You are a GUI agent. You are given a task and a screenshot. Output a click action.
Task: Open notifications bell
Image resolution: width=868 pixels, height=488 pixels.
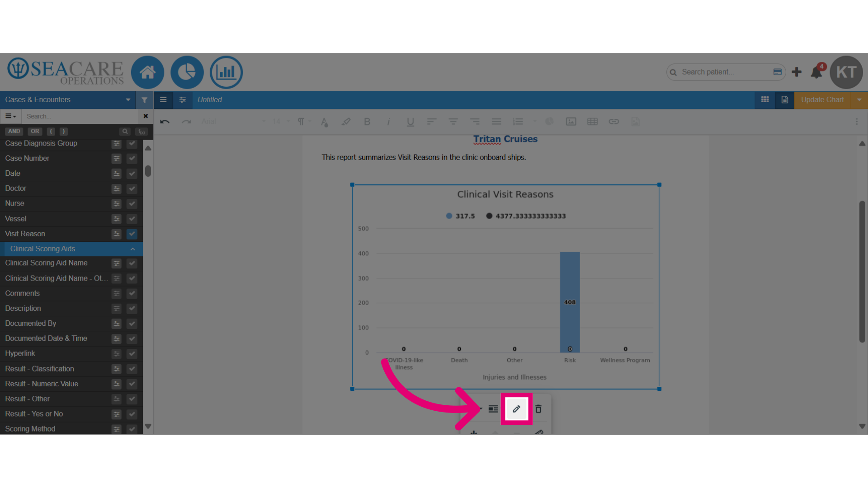tap(816, 72)
